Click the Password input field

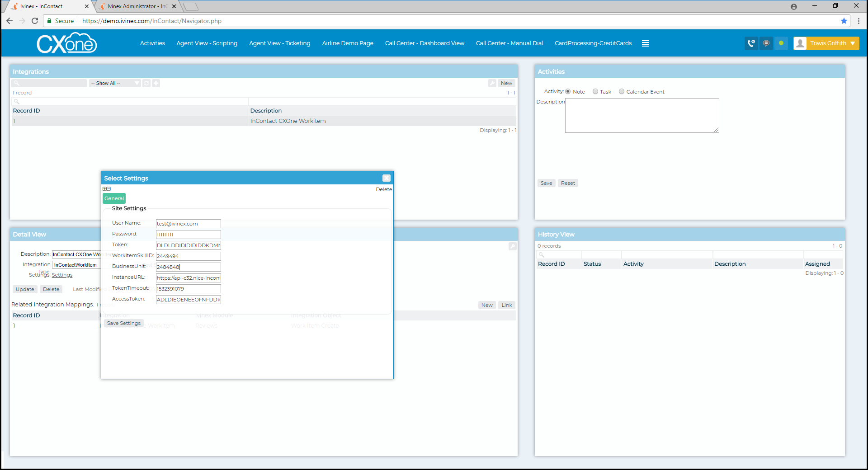point(188,235)
